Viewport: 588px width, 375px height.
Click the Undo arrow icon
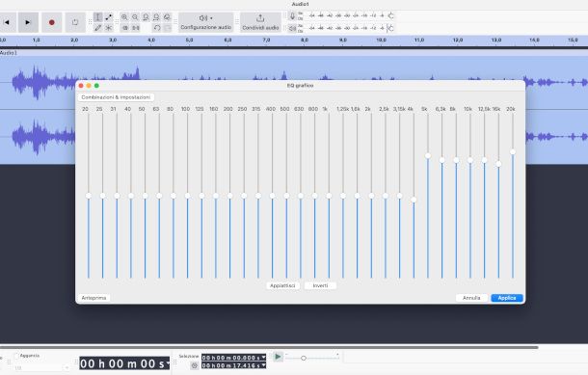click(x=157, y=28)
